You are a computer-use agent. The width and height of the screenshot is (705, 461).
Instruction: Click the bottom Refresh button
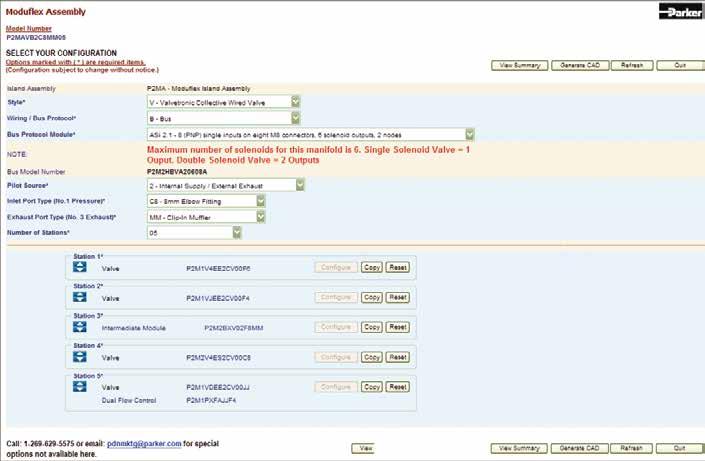632,448
